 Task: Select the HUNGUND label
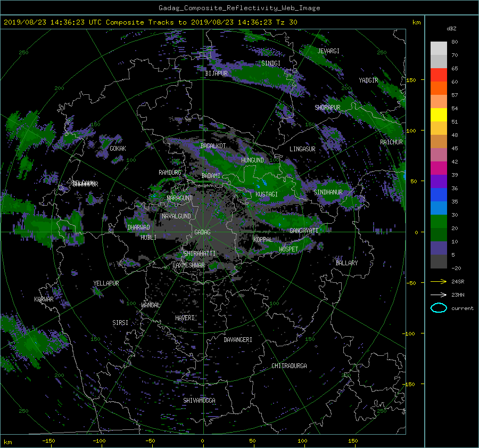(x=252, y=160)
